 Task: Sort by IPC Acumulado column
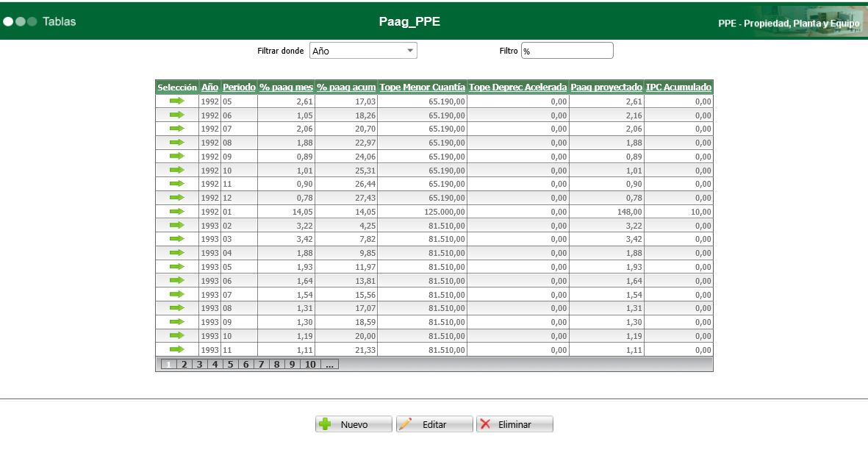coord(678,87)
